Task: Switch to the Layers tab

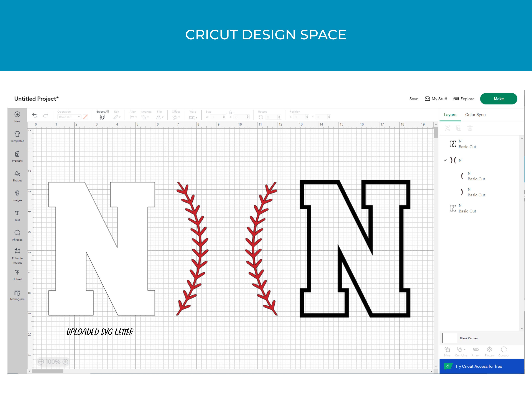Action: point(450,115)
